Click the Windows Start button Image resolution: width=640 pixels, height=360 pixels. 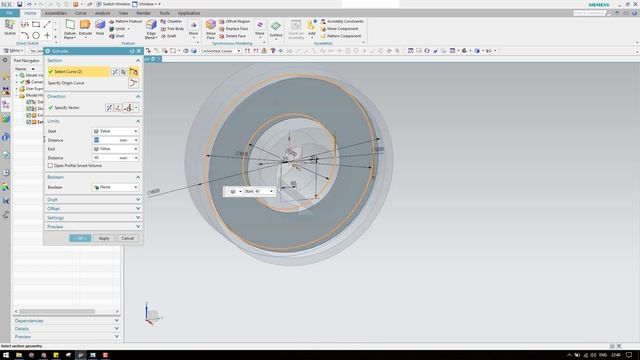[6, 355]
